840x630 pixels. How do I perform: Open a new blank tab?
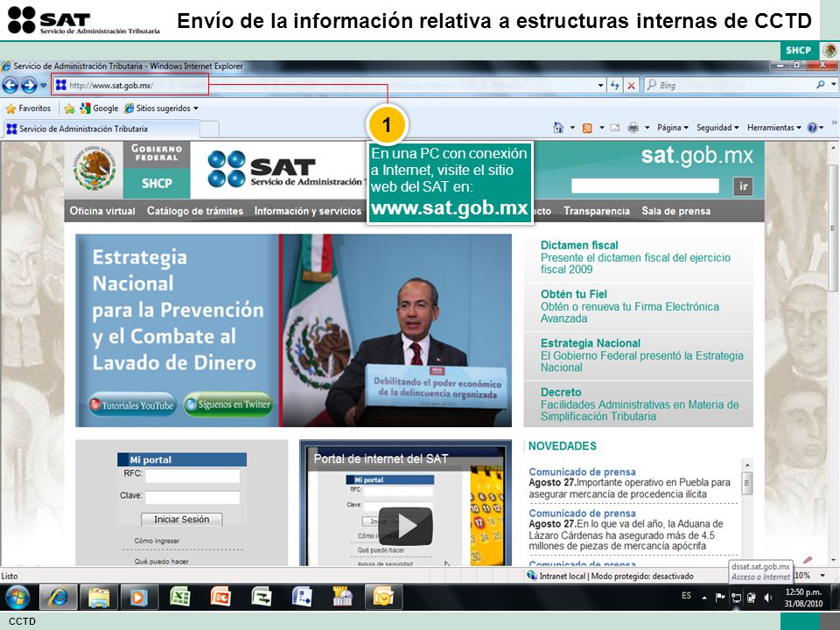pyautogui.click(x=209, y=129)
